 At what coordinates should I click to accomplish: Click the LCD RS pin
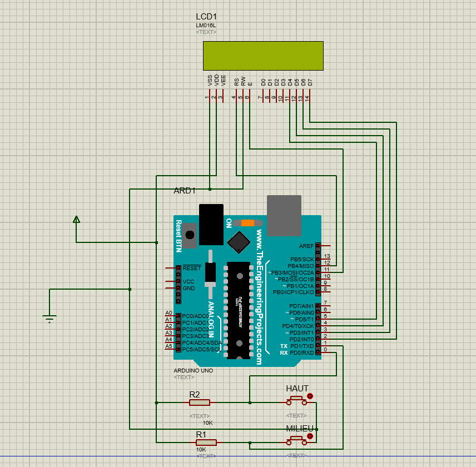click(x=236, y=96)
